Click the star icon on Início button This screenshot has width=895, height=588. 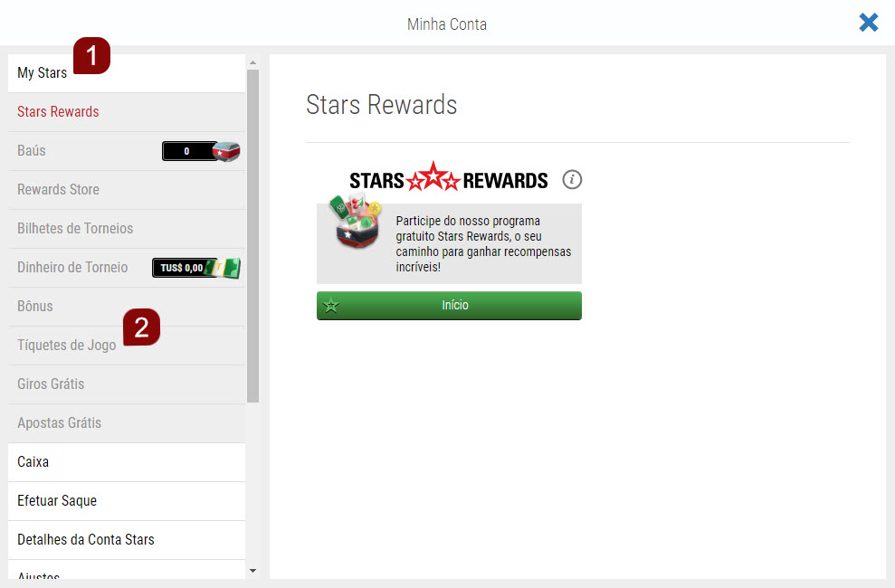[331, 306]
